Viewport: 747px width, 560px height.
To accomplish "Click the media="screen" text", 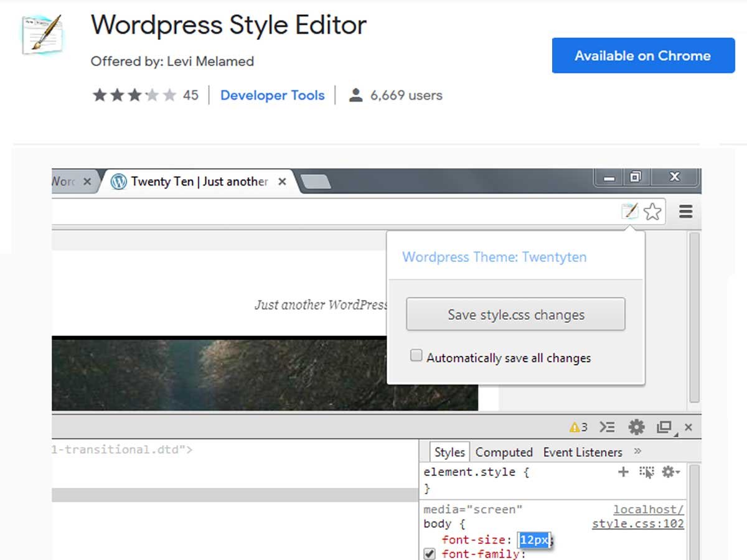I will (x=473, y=510).
